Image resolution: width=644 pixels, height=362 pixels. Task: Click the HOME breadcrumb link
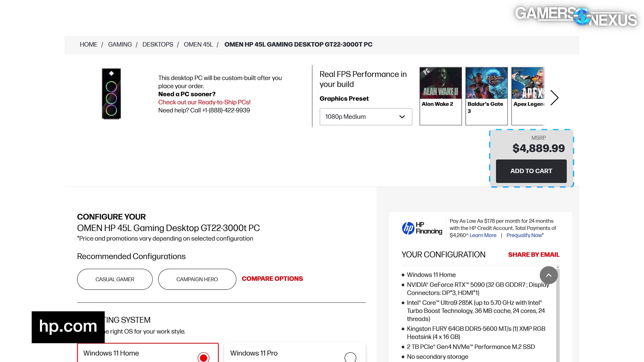coord(89,44)
